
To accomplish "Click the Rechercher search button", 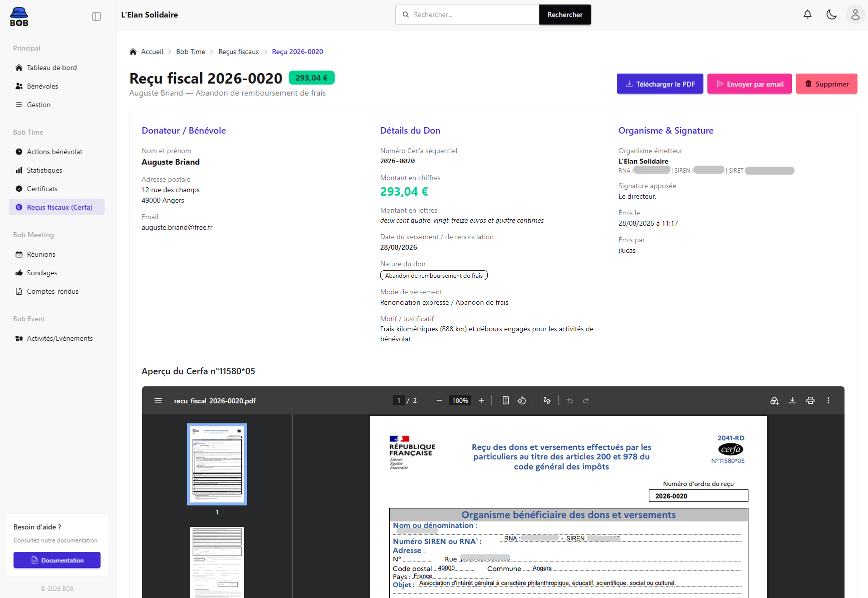I will coord(565,15).
